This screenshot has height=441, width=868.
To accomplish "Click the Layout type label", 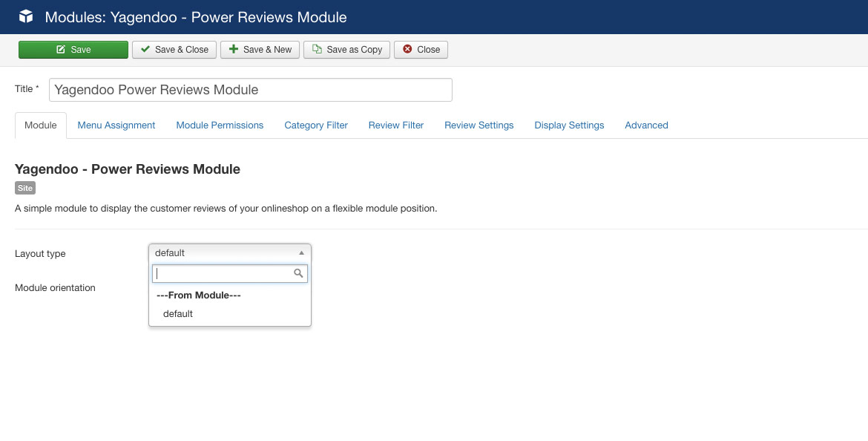I will (x=40, y=254).
